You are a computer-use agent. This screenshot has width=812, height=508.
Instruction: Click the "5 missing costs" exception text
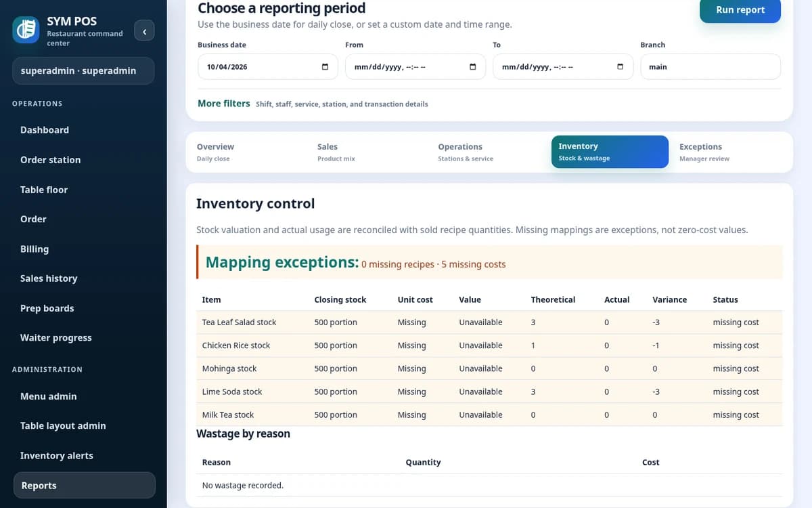[474, 264]
